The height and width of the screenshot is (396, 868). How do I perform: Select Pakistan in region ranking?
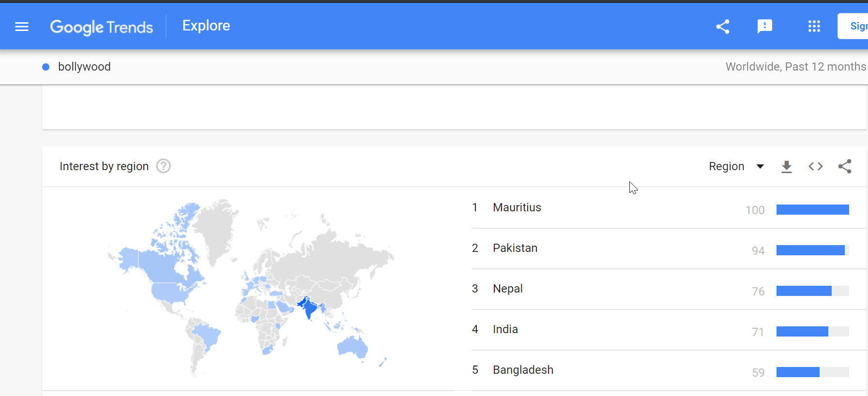point(515,248)
